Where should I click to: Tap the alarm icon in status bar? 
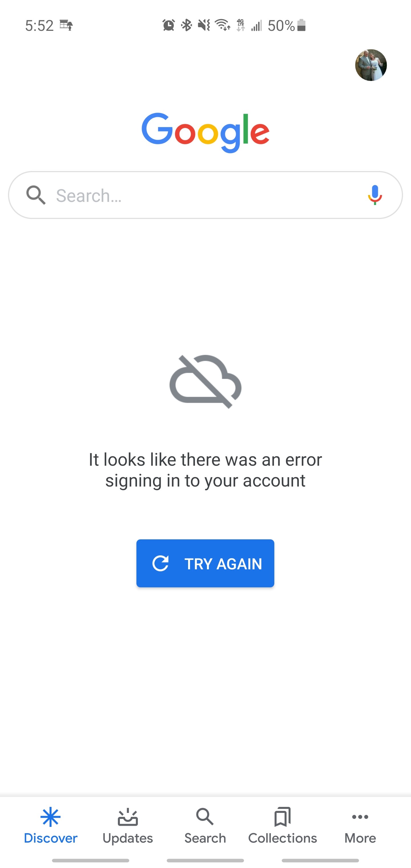click(x=168, y=25)
